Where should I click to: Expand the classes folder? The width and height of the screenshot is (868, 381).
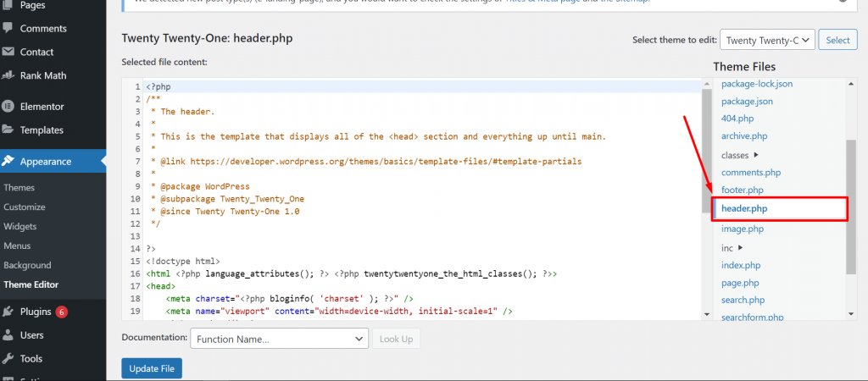coord(740,155)
